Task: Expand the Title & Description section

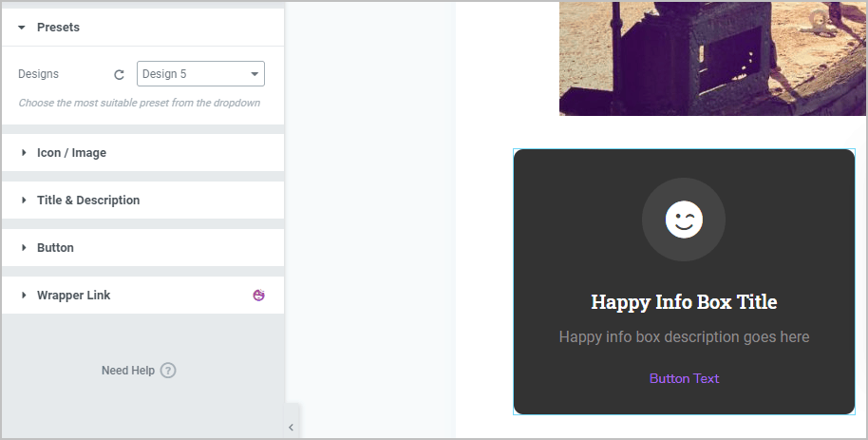Action: (87, 201)
